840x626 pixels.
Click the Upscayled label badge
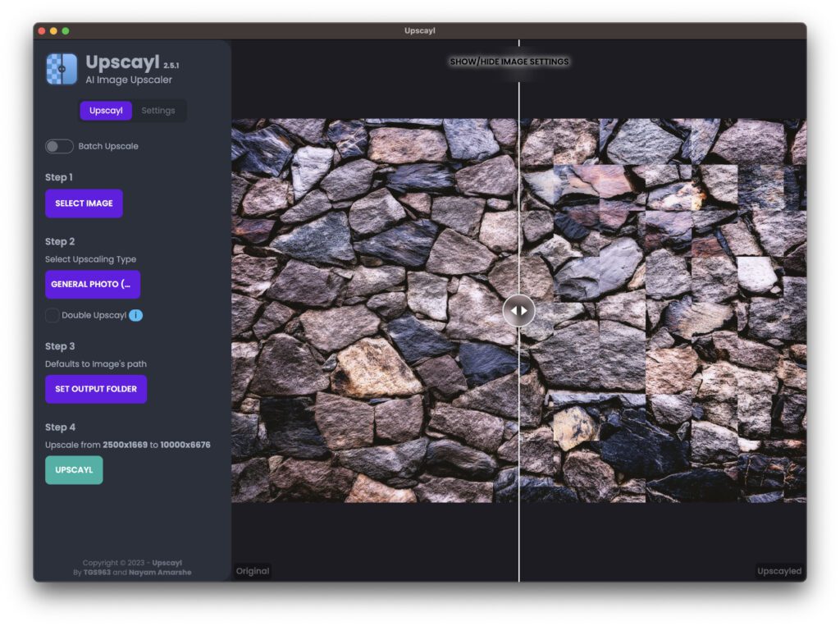click(779, 571)
